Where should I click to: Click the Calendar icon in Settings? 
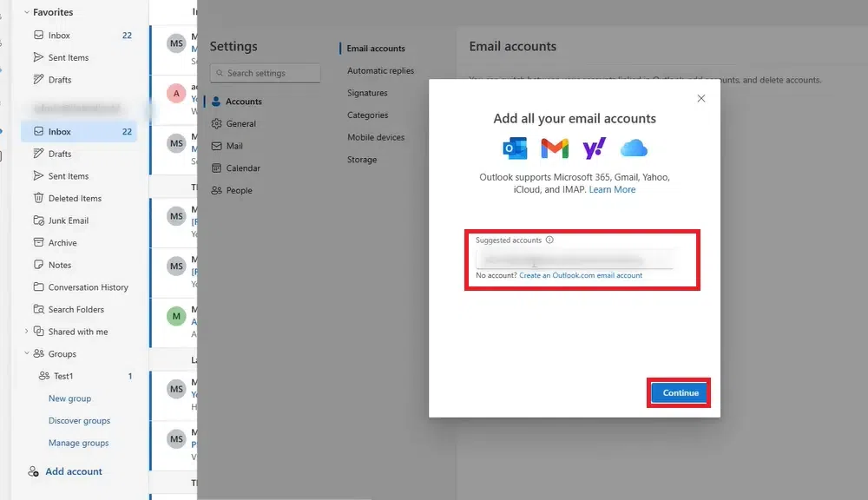tap(216, 168)
